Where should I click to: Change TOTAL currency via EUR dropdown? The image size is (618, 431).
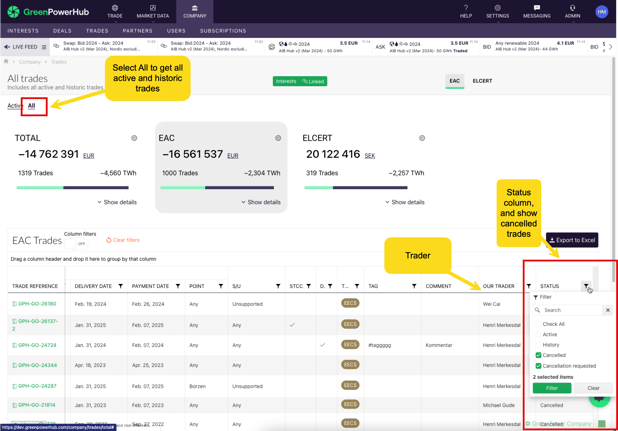89,156
